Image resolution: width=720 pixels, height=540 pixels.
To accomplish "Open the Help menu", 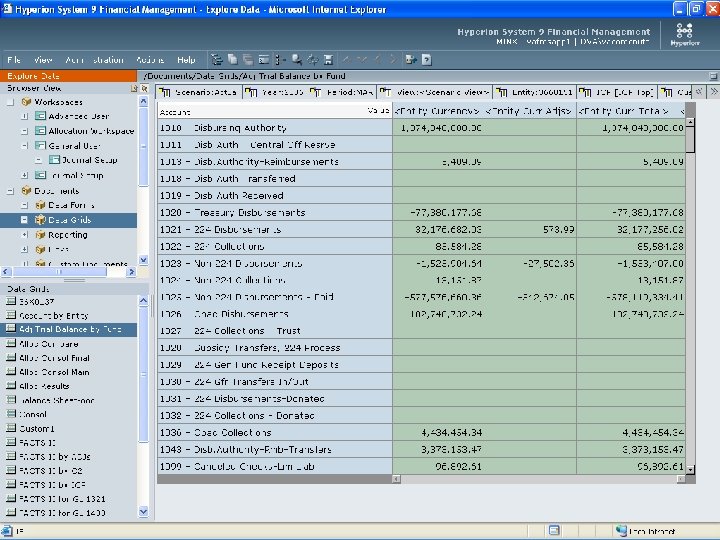I will [186, 60].
